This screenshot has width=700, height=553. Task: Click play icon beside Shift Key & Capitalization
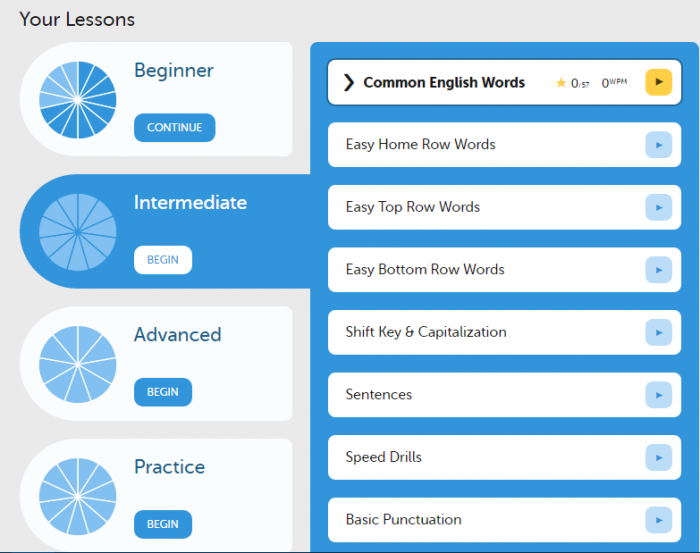[658, 332]
